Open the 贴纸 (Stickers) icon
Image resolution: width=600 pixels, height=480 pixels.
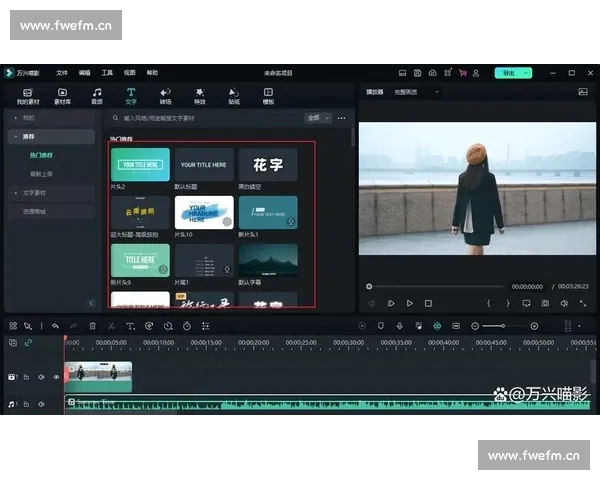click(234, 95)
